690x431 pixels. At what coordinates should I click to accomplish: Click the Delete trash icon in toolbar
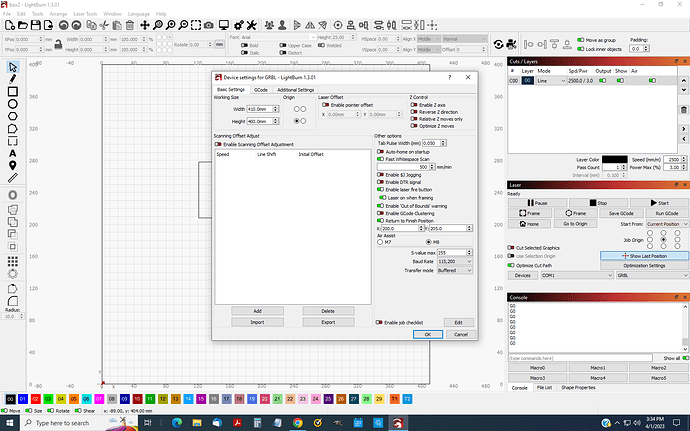click(130, 26)
